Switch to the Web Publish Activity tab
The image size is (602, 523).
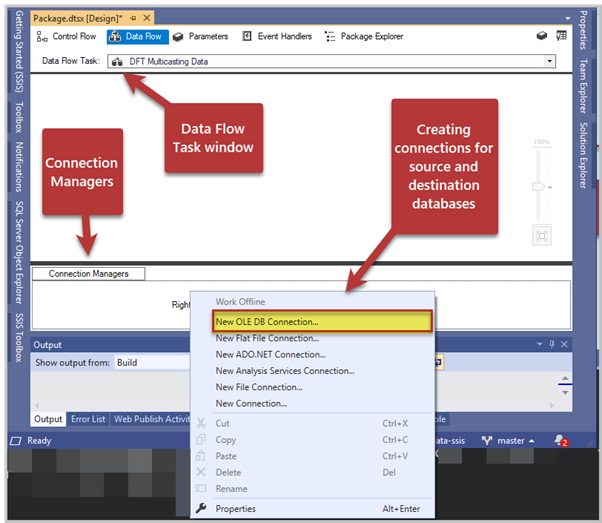pos(152,419)
